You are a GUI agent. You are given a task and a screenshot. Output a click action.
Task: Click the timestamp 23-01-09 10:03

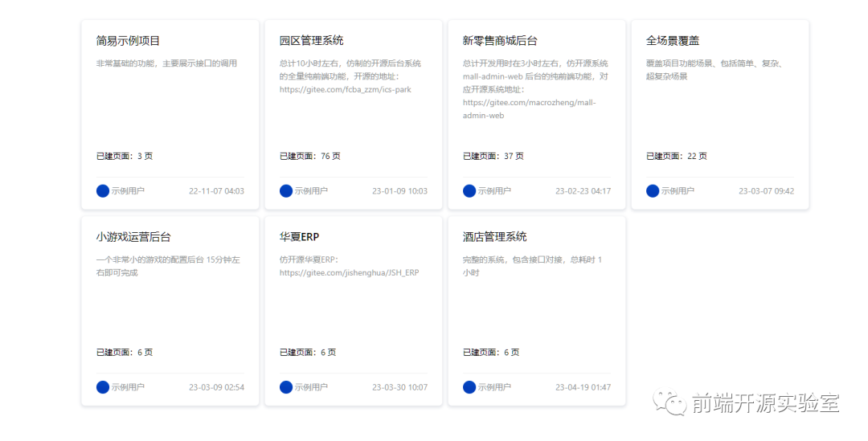399,191
